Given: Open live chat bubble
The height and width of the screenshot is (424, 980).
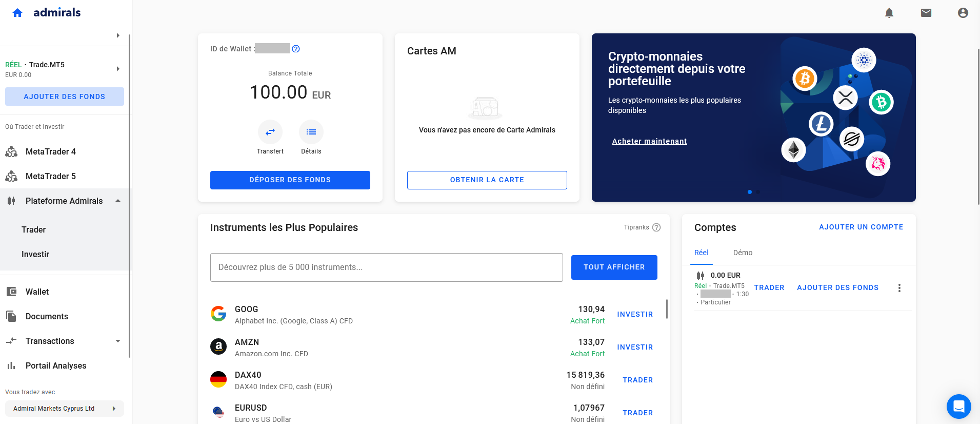Looking at the screenshot, I should (x=959, y=407).
